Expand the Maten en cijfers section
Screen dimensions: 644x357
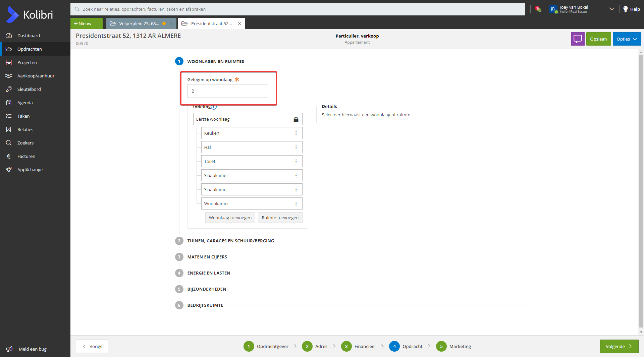(207, 257)
